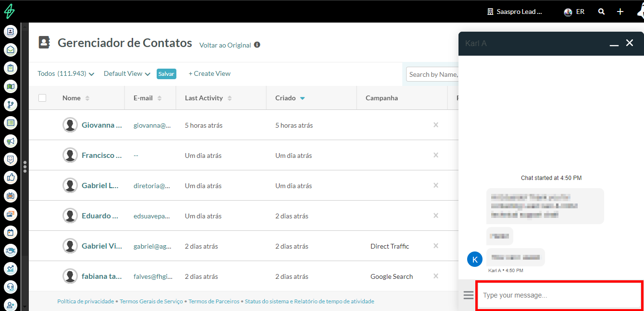
Task: Remove campaign with X on Giovanna row
Action: (x=436, y=125)
